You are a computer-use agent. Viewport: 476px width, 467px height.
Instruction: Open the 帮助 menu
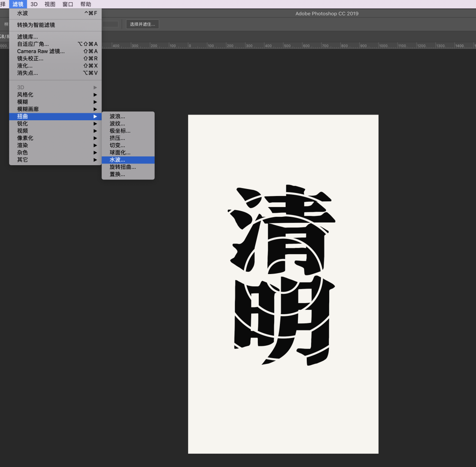tap(86, 4)
